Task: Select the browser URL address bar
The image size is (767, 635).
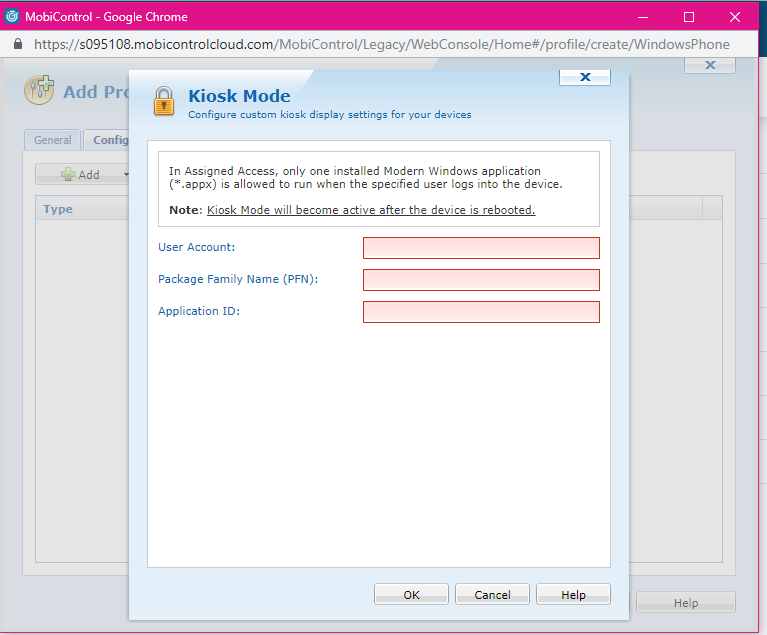Action: (380, 44)
